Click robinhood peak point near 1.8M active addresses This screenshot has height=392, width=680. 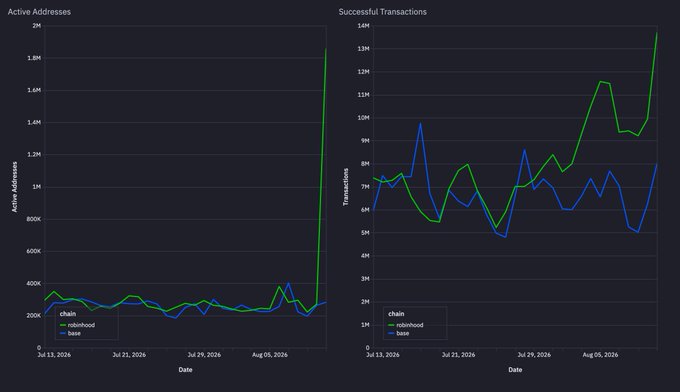326,49
